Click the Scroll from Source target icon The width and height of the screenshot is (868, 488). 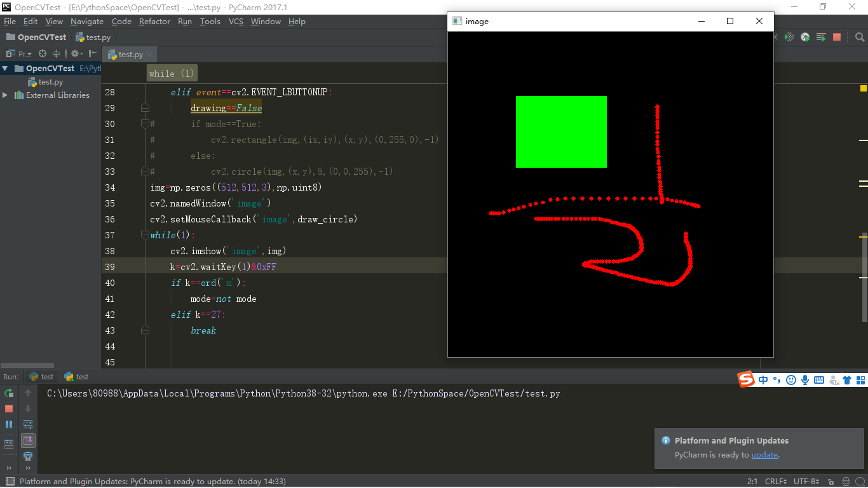click(43, 54)
